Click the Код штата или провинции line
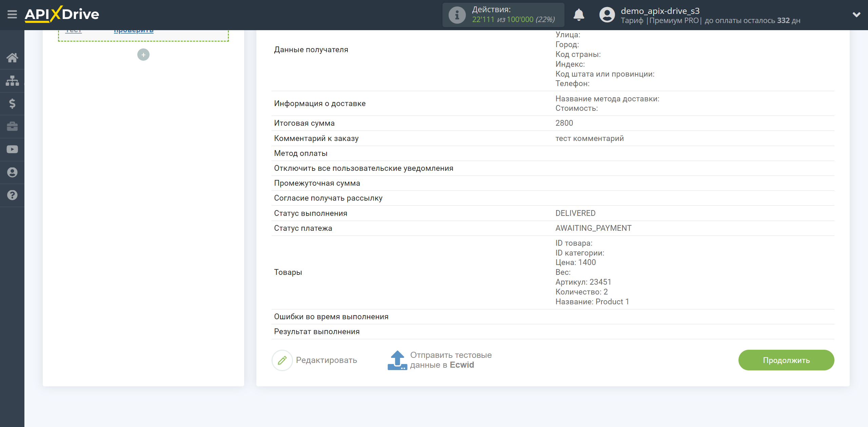The height and width of the screenshot is (427, 868). pos(605,74)
